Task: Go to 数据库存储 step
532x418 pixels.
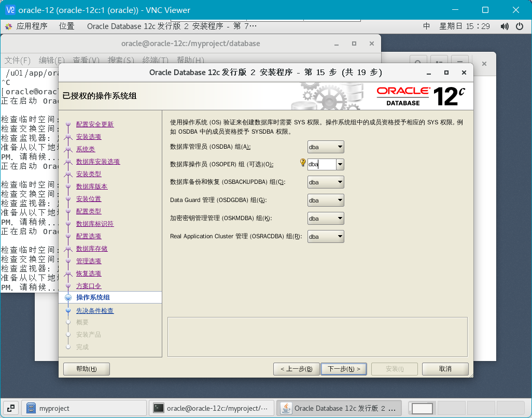Action: click(x=92, y=249)
